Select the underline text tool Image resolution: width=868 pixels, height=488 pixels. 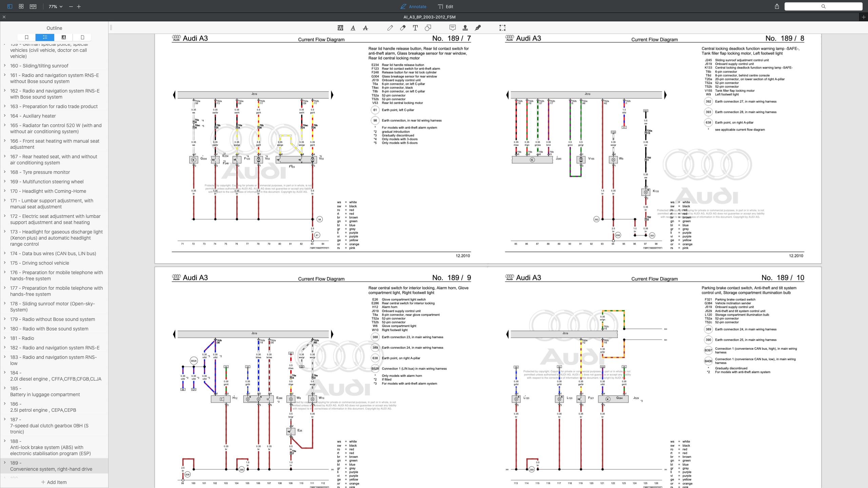[353, 28]
